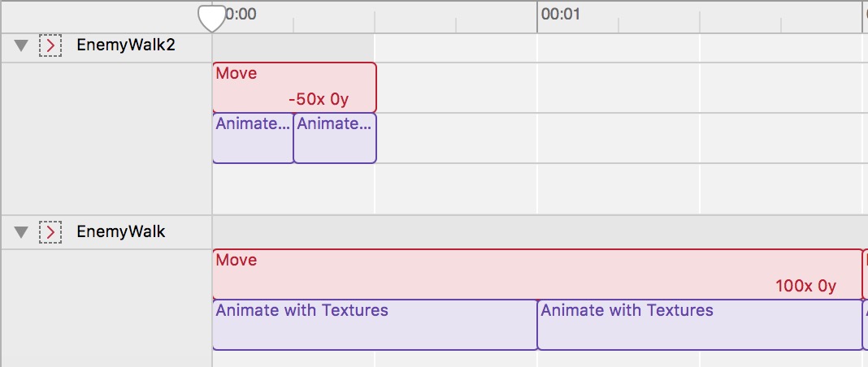Click empty track right of Move -50x action
The width and height of the screenshot is (868, 367).
[618, 88]
